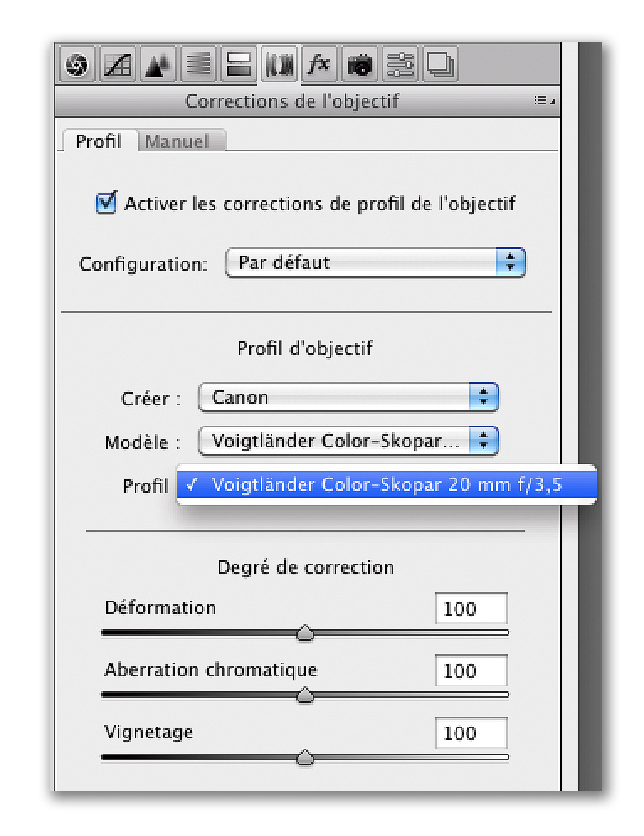Open the Presets sliders panel icon
644x836 pixels.
pos(400,65)
